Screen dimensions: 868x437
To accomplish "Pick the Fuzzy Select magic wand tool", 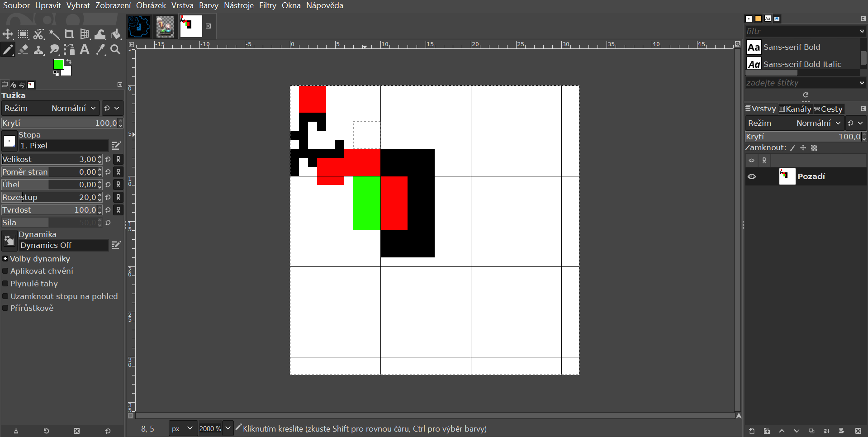I will tap(54, 34).
